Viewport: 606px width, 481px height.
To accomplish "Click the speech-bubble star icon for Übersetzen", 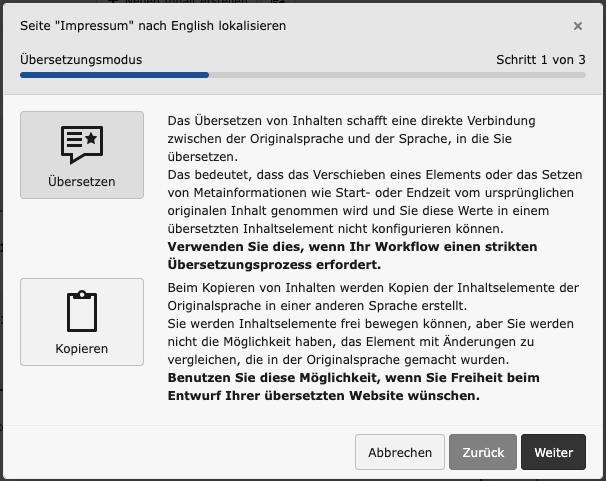I will point(82,144).
